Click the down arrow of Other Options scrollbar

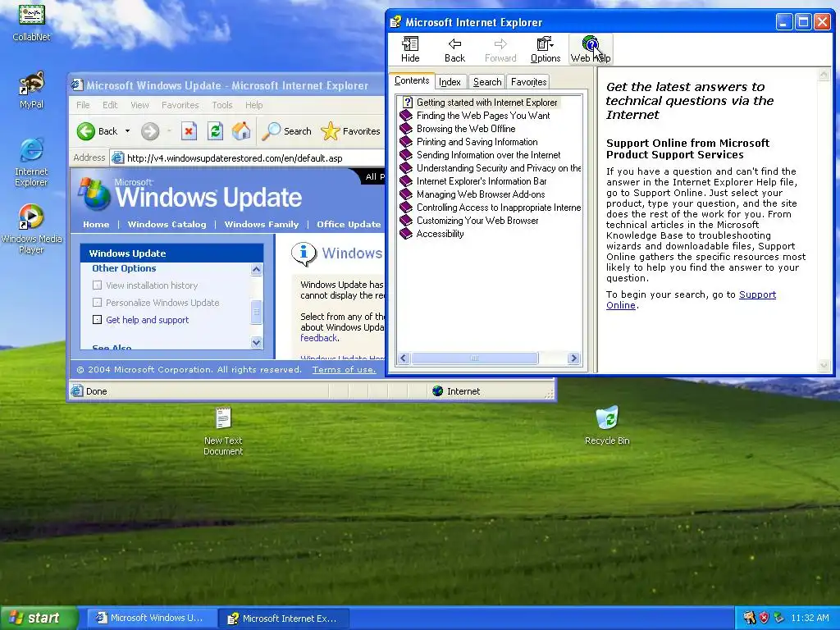tap(257, 342)
